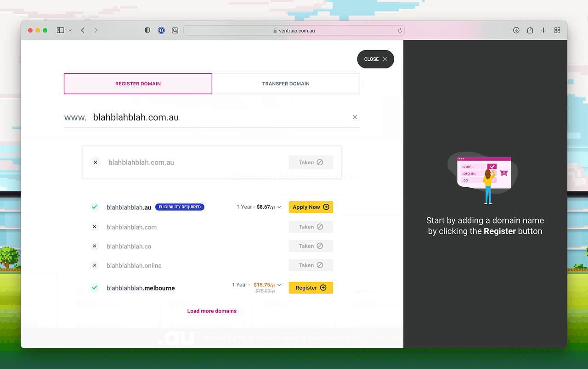This screenshot has height=369, width=588.
Task: Click the green check beside blahblahblah.melbourne
Action: [x=95, y=288]
